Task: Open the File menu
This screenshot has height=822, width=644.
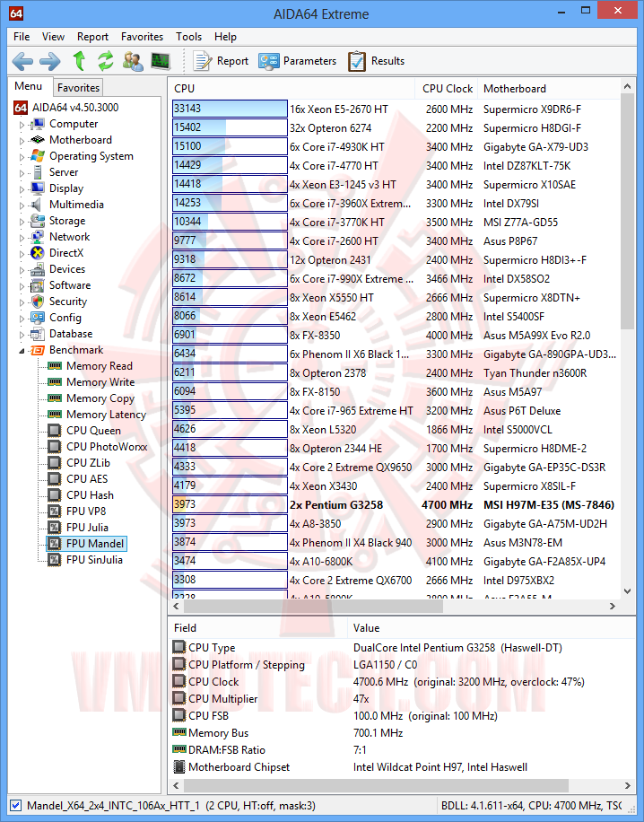Action: (22, 37)
